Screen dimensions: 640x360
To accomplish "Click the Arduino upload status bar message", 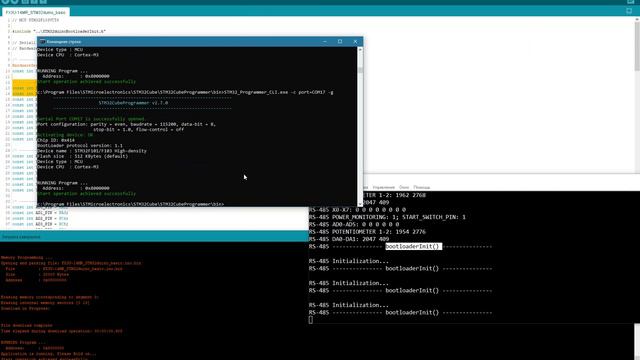I will (21, 237).
